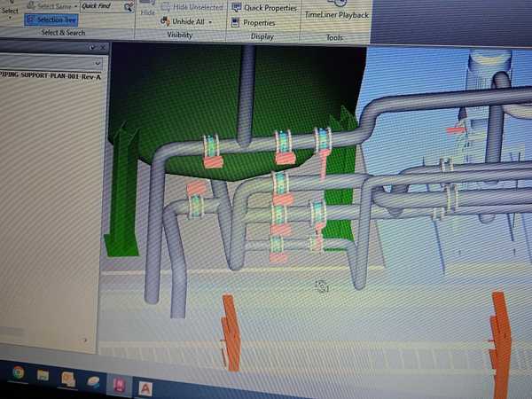The image size is (532, 399).
Task: Click the Quick Find search icon
Action: click(129, 6)
